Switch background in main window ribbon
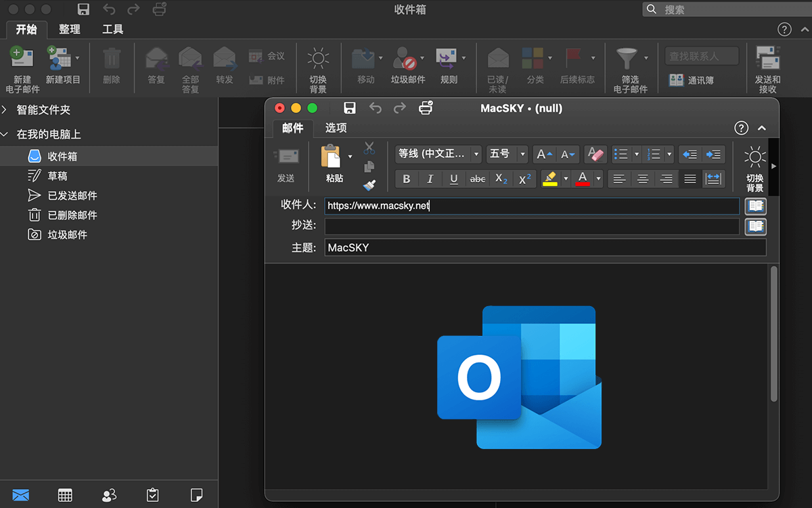Screen dimensions: 812x508 pos(318,70)
